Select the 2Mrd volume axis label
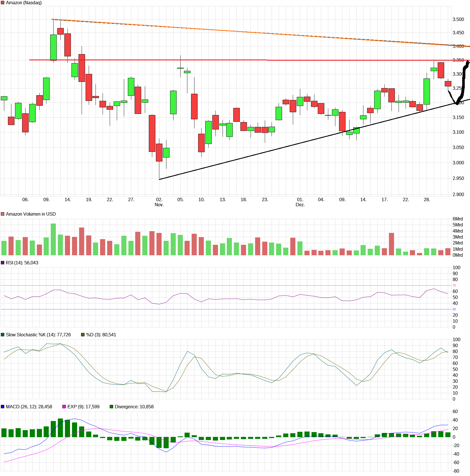 [x=458, y=243]
